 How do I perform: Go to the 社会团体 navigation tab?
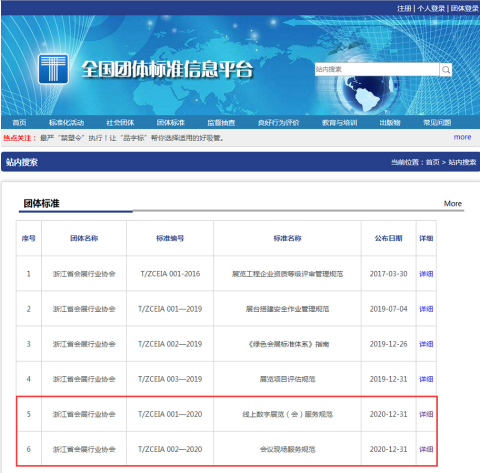coord(120,123)
